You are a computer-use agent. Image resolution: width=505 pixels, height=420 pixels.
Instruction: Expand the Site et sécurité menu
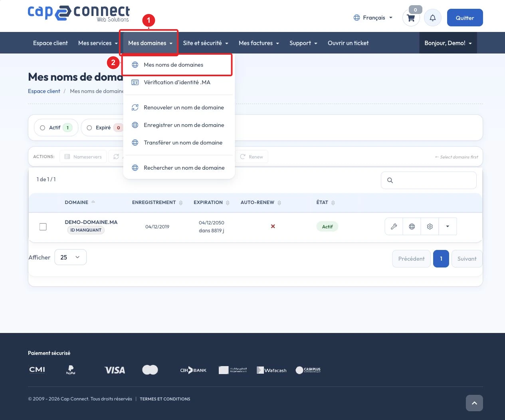coord(206,43)
